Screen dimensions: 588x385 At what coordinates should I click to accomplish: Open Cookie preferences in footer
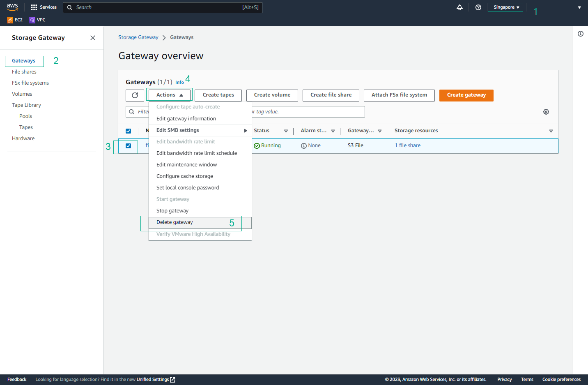[561, 380]
